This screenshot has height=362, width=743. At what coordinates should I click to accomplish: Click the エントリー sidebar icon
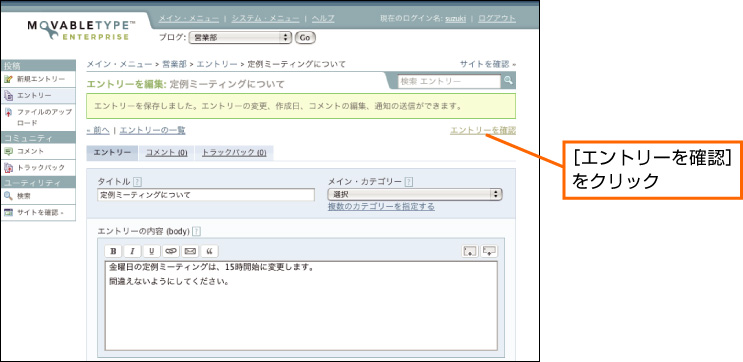click(x=9, y=96)
